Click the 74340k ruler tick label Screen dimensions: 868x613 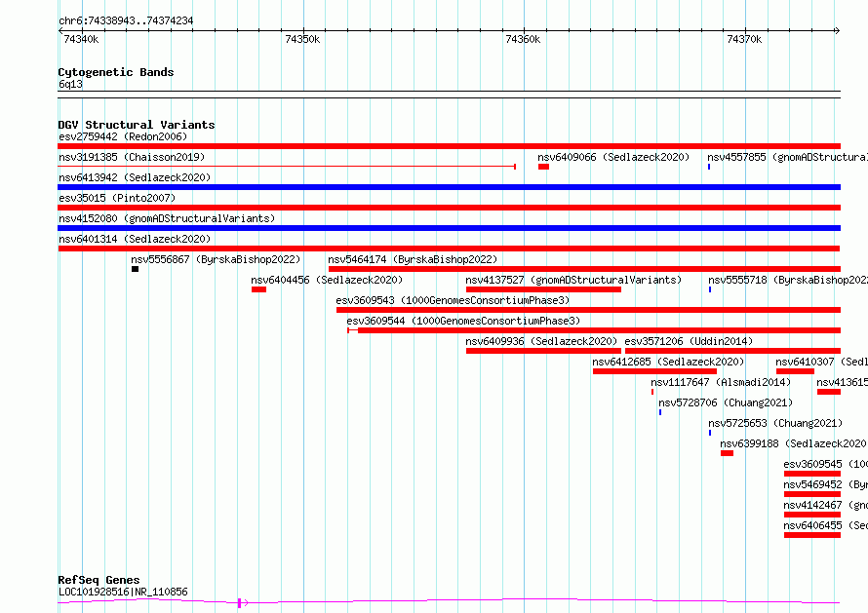point(81,39)
